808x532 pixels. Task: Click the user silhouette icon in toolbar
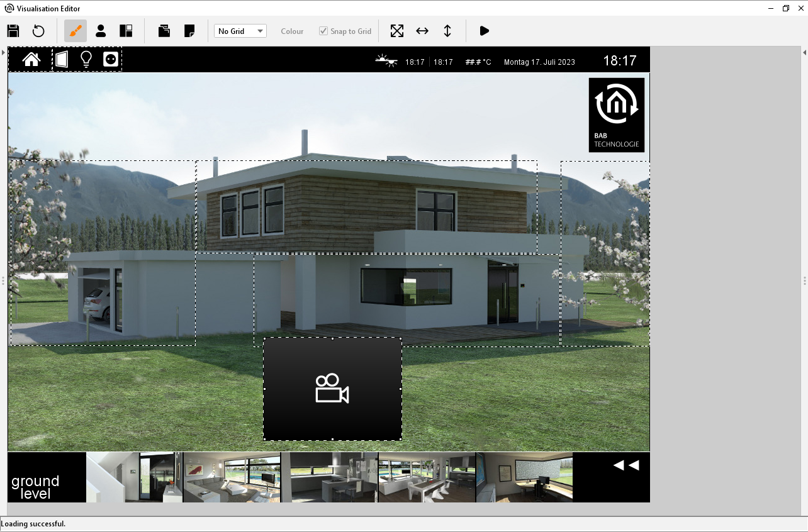pos(101,31)
